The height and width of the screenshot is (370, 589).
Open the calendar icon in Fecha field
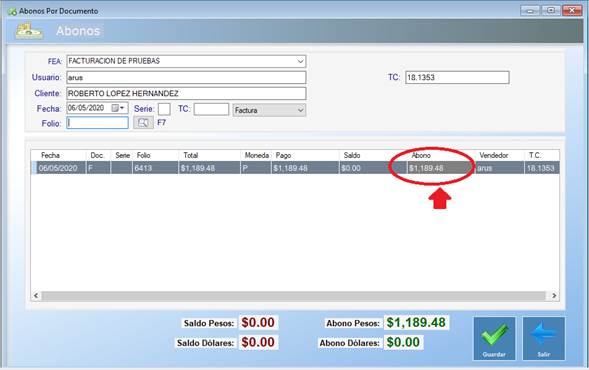click(115, 108)
